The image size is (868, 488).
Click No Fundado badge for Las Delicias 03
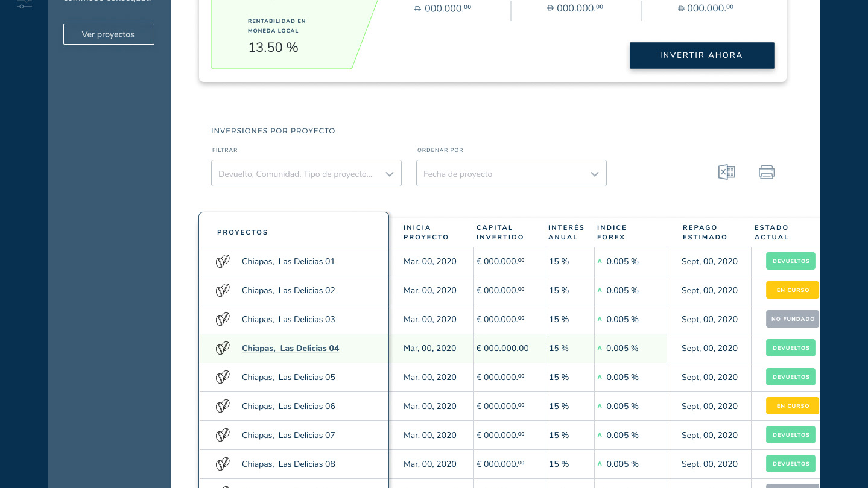click(793, 319)
